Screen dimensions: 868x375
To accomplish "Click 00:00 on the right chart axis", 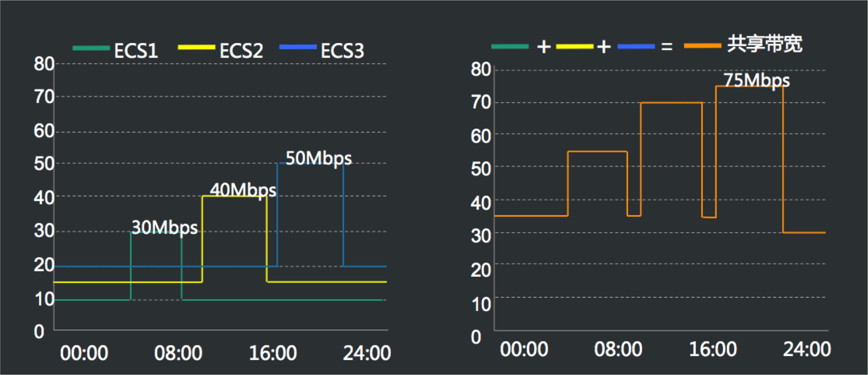I will point(524,349).
